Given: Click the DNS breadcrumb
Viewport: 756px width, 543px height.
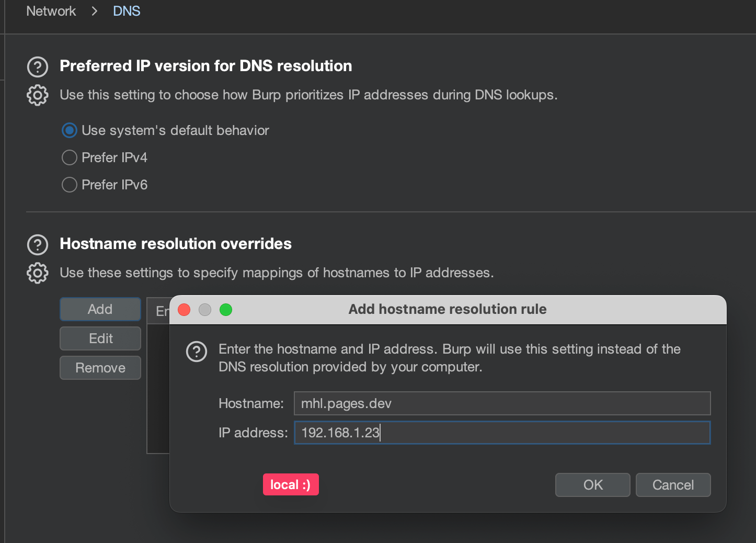Looking at the screenshot, I should 127,11.
